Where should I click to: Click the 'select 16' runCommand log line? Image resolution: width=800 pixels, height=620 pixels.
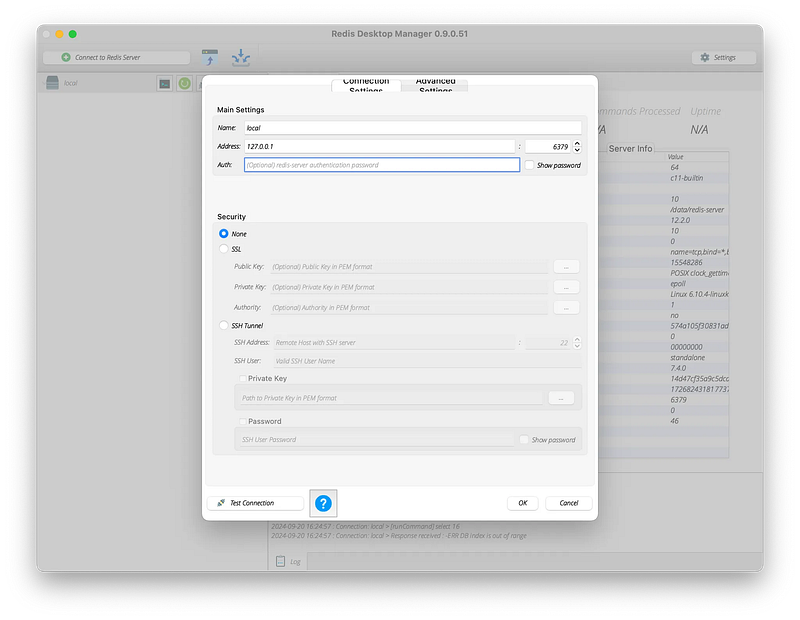point(365,526)
